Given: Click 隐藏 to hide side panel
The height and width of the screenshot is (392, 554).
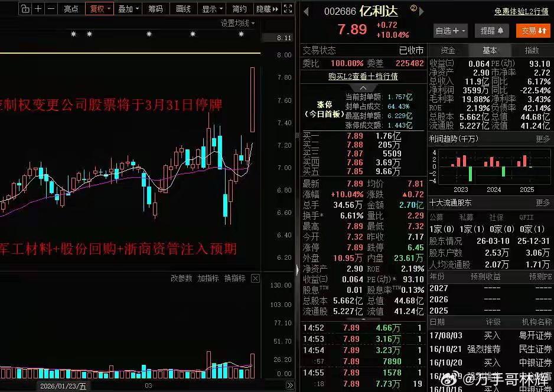Looking at the screenshot, I should pos(267,9).
